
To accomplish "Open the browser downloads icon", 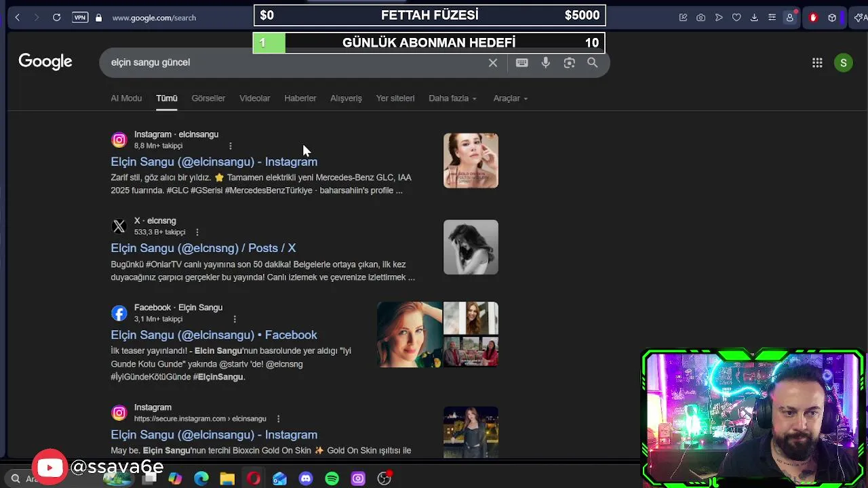I will (754, 18).
